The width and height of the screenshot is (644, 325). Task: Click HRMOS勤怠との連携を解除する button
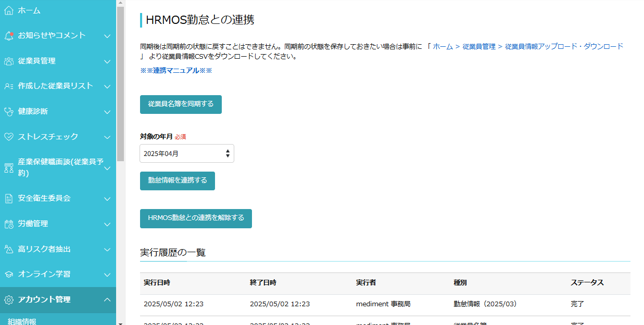click(x=196, y=218)
